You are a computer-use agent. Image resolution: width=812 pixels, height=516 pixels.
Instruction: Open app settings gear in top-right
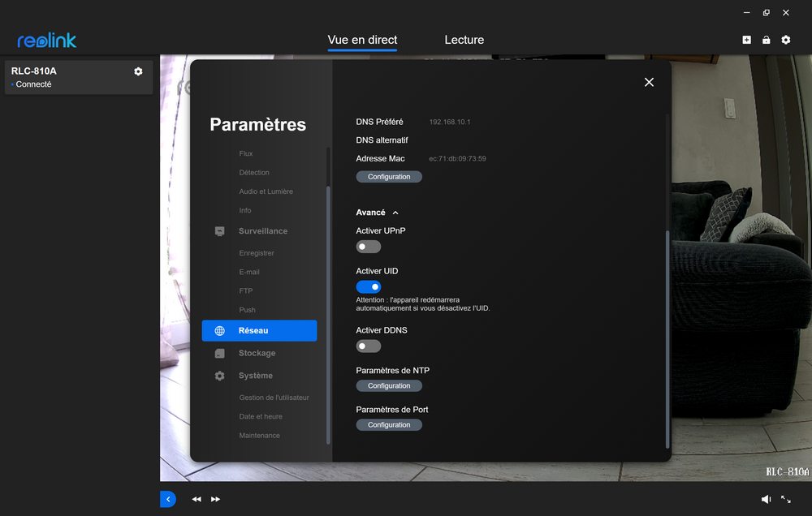(x=785, y=40)
